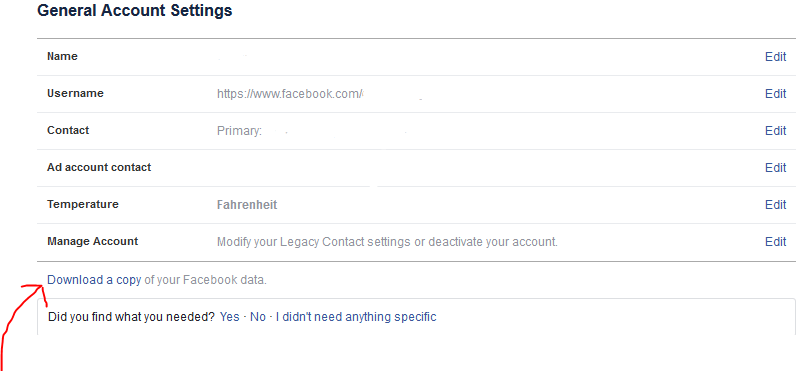805x371 pixels.
Task: Edit the Name setting
Action: pyautogui.click(x=775, y=57)
